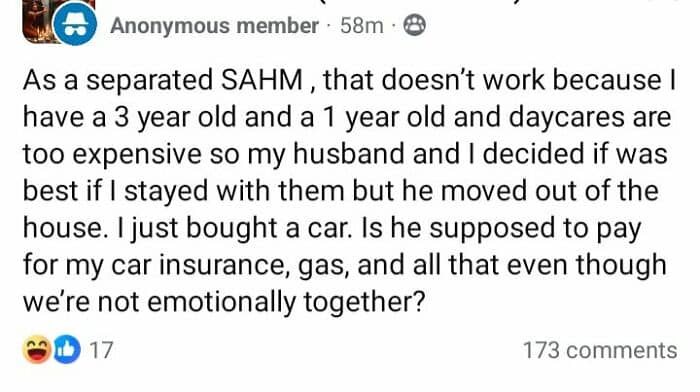Click the word stayed in the post
This screenshot has width=700, height=392.
[166, 192]
